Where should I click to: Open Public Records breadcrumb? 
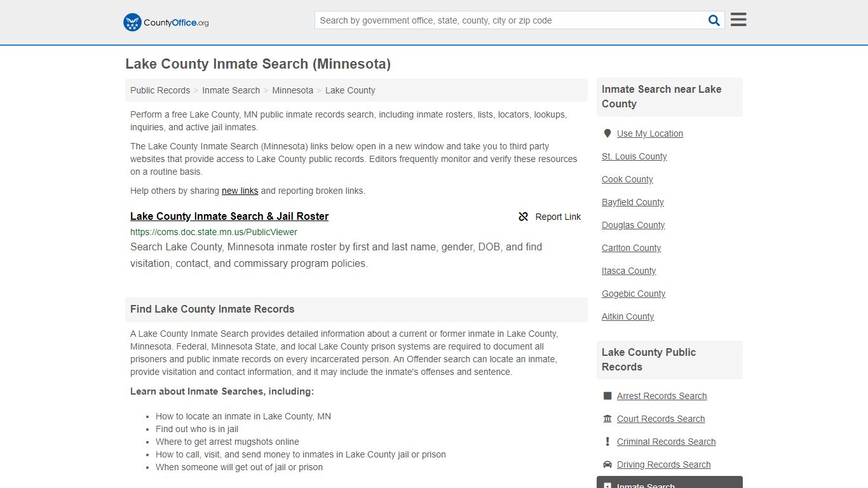(x=160, y=90)
